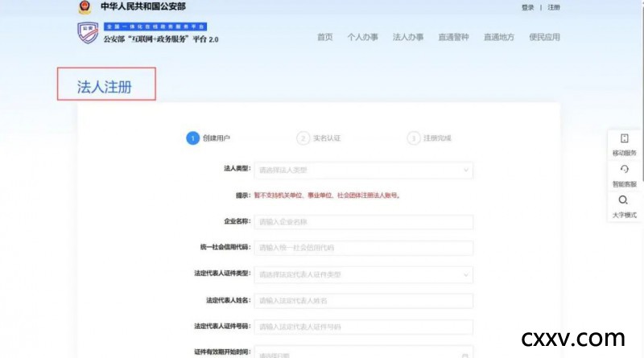Focus the 统一社会信用代码 input field

(x=363, y=248)
